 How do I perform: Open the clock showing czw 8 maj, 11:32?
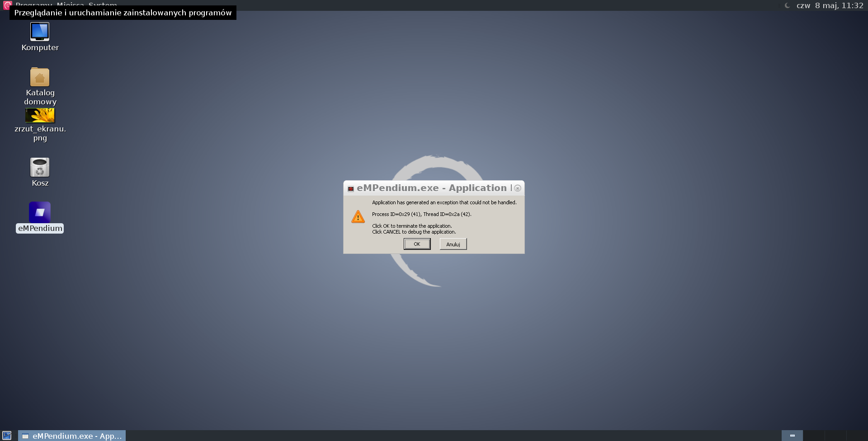pyautogui.click(x=830, y=5)
